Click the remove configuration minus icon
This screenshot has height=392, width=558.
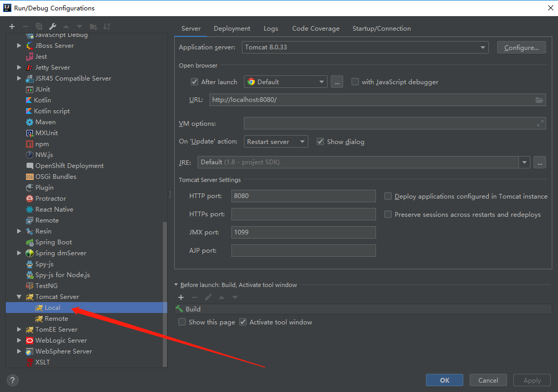tap(25, 27)
